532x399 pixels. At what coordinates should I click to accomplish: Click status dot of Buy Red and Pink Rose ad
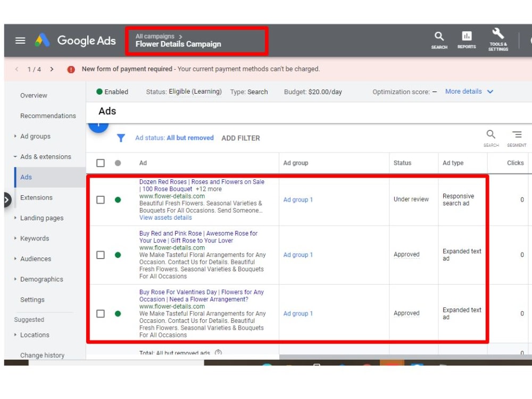click(118, 255)
